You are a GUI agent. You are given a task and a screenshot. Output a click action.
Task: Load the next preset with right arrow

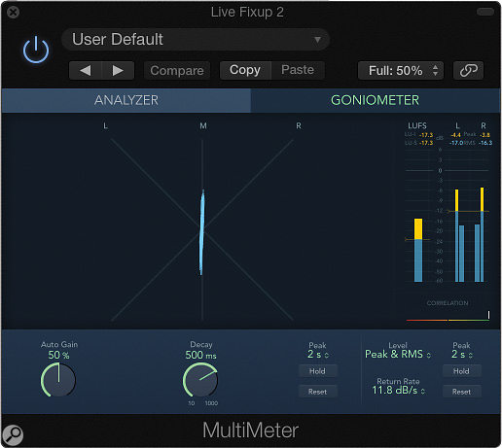(x=118, y=70)
